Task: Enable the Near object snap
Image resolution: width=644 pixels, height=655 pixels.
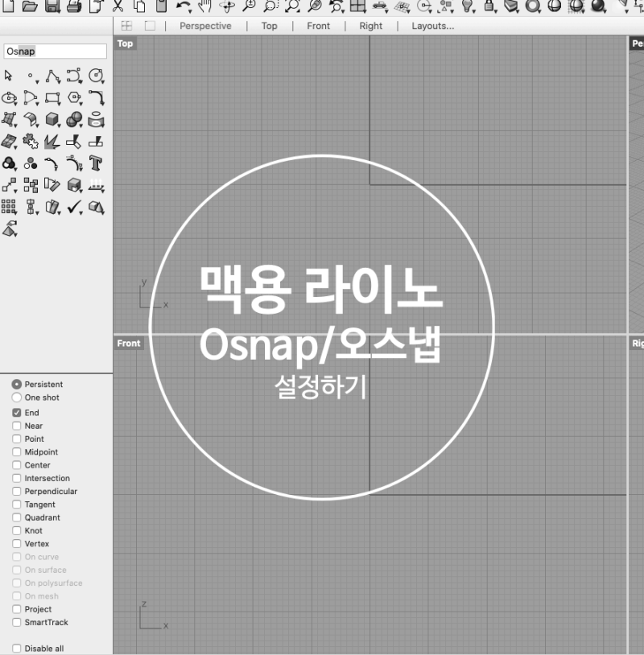Action: point(17,426)
